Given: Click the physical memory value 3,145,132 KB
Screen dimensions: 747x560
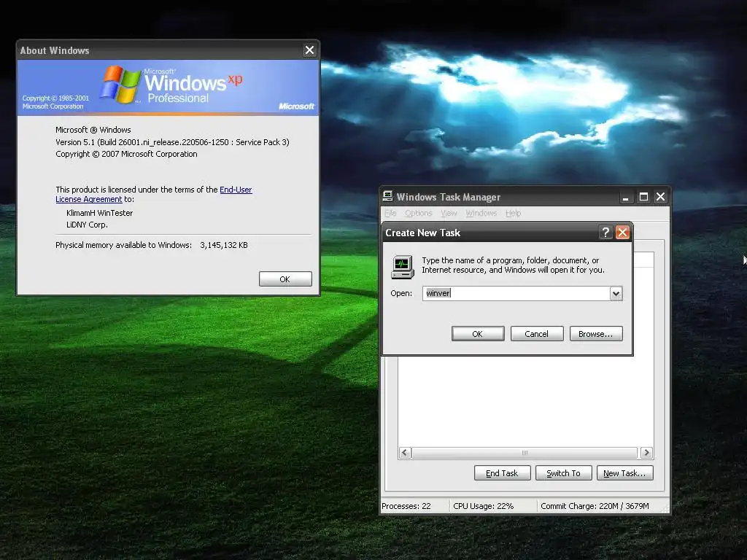Looking at the screenshot, I should (x=224, y=245).
